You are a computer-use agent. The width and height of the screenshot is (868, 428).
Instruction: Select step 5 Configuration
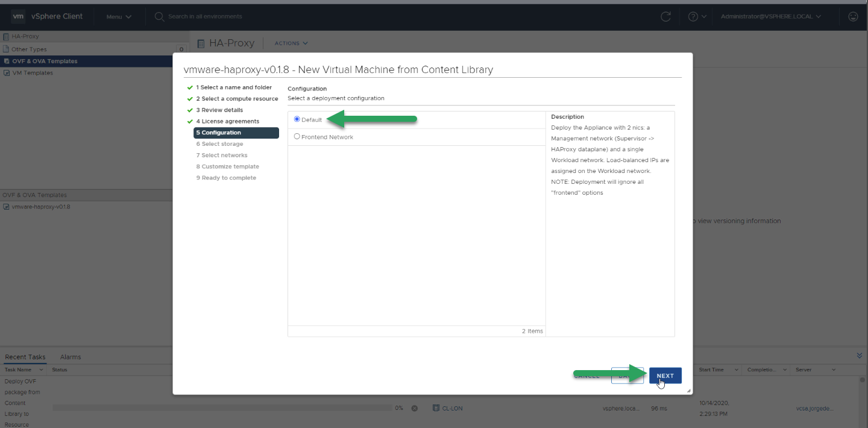(x=236, y=133)
